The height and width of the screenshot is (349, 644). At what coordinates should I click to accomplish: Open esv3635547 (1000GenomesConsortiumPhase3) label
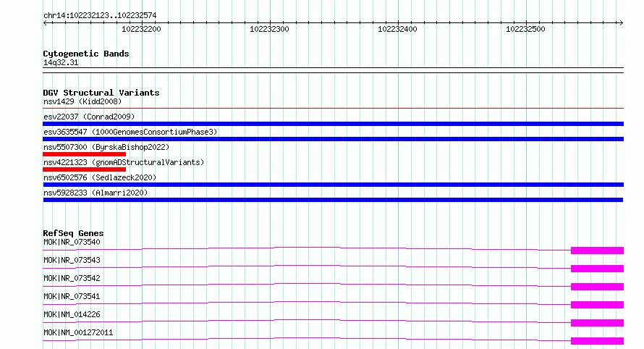(x=130, y=132)
